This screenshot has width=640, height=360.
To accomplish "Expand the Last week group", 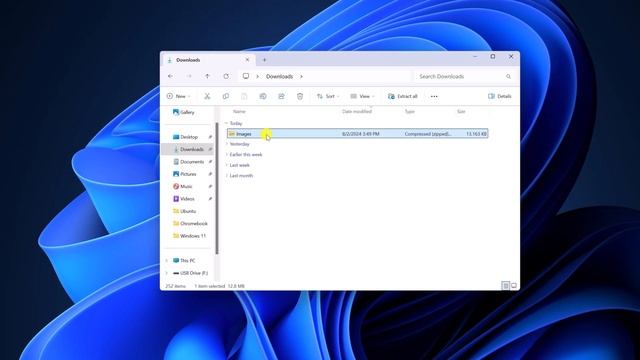I will [227, 165].
